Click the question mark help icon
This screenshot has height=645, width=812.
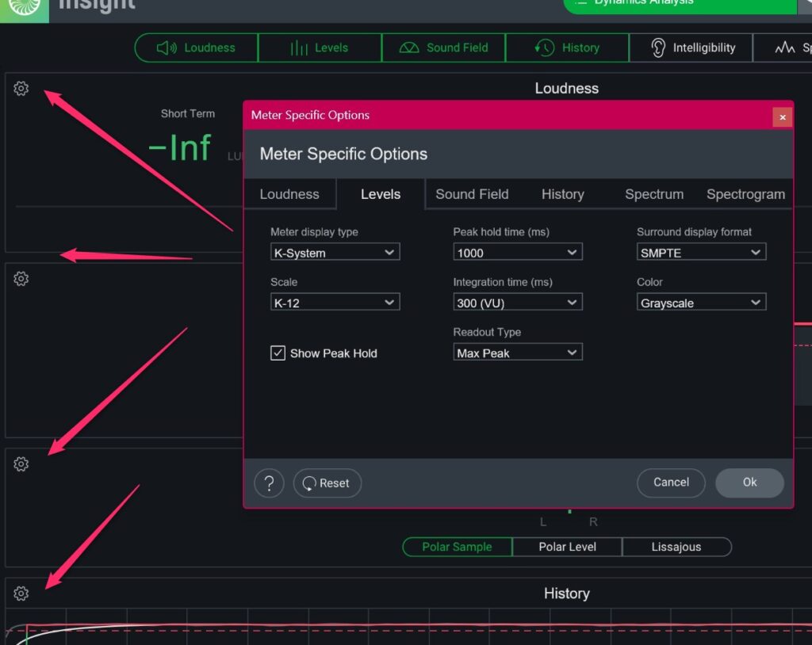click(x=269, y=483)
